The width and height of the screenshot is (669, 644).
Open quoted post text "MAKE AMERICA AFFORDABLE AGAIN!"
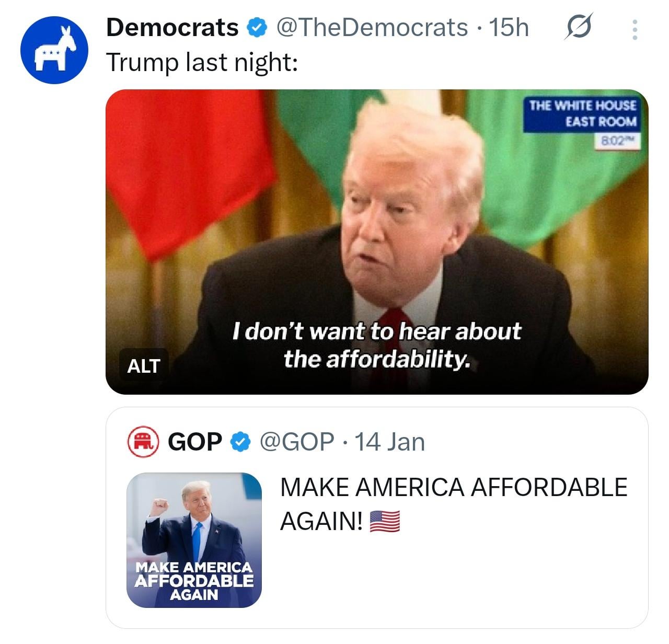pos(453,488)
